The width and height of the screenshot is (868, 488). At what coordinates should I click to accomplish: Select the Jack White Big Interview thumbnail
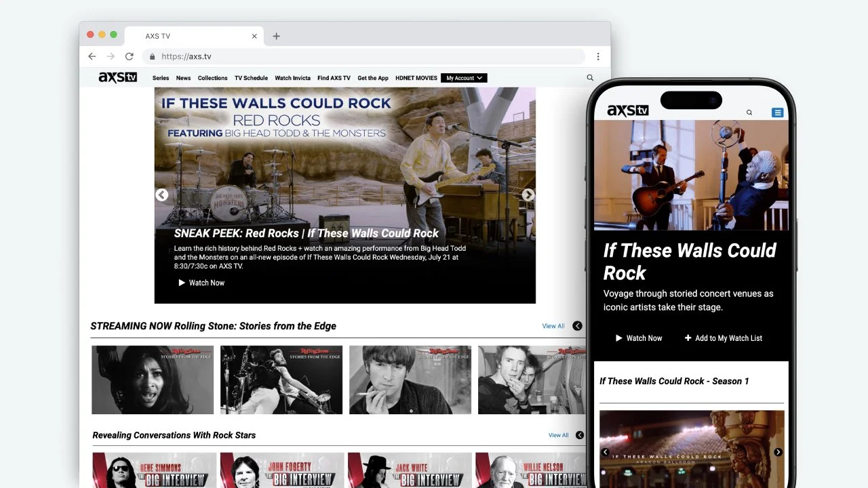[x=410, y=470]
